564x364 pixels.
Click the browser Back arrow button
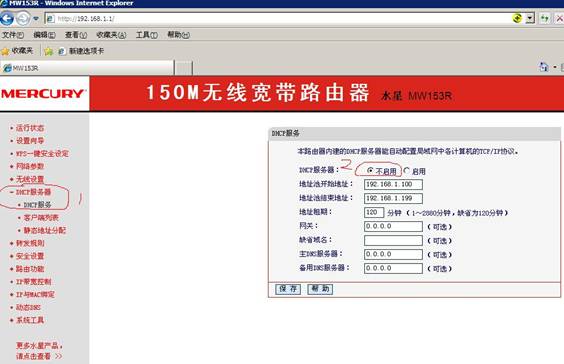click(7, 19)
